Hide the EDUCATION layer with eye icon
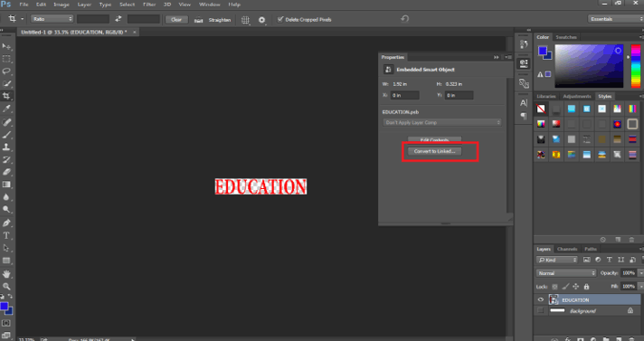Image resolution: width=644 pixels, height=341 pixels. (541, 299)
